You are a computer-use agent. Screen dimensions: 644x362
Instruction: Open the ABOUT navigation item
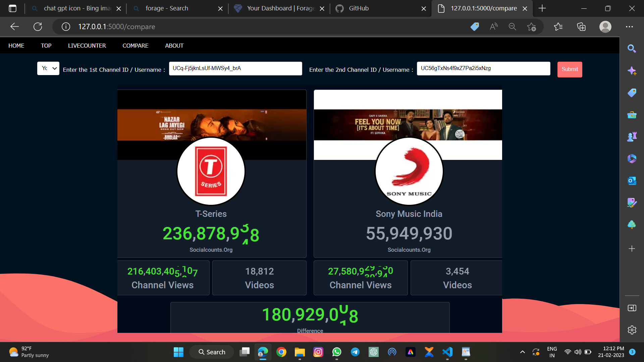click(174, 46)
